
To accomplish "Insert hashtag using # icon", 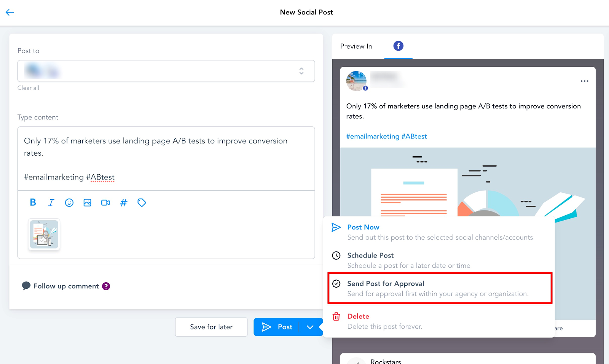I will click(124, 203).
